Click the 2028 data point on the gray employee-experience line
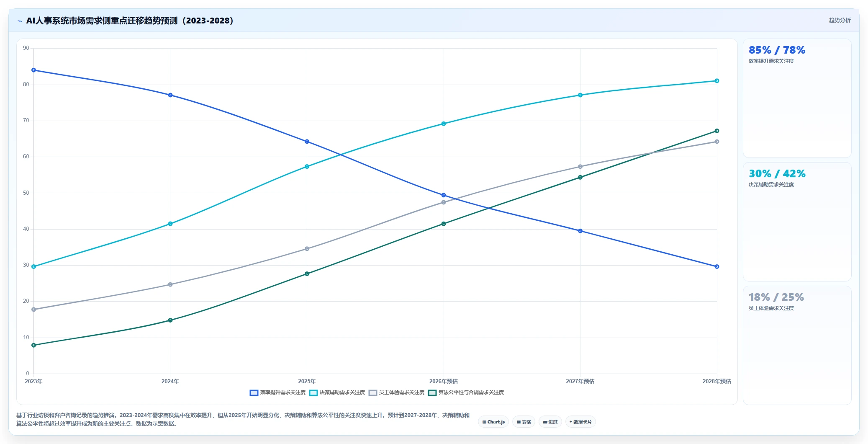 (x=717, y=142)
